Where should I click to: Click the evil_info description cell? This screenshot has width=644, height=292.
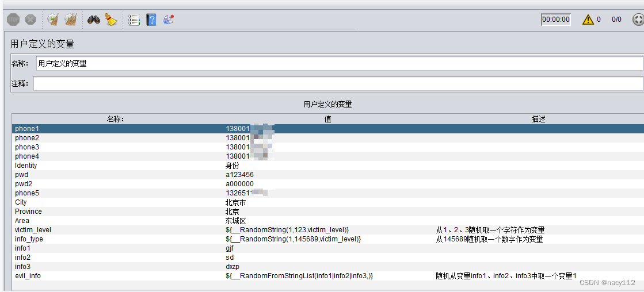[x=539, y=276]
